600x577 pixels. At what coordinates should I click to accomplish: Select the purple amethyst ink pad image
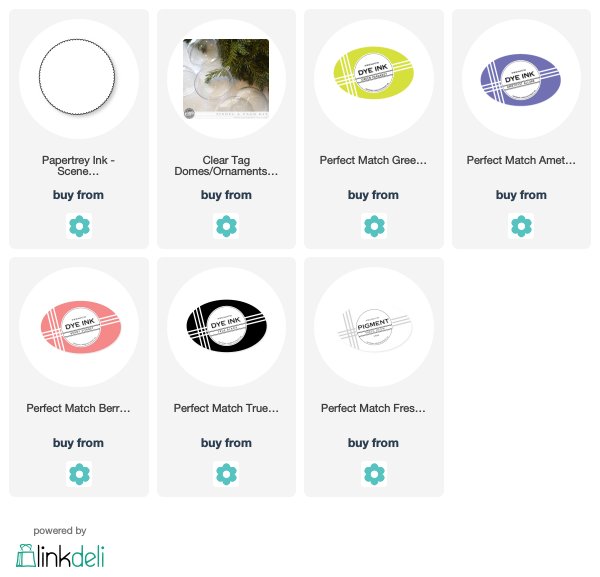521,80
